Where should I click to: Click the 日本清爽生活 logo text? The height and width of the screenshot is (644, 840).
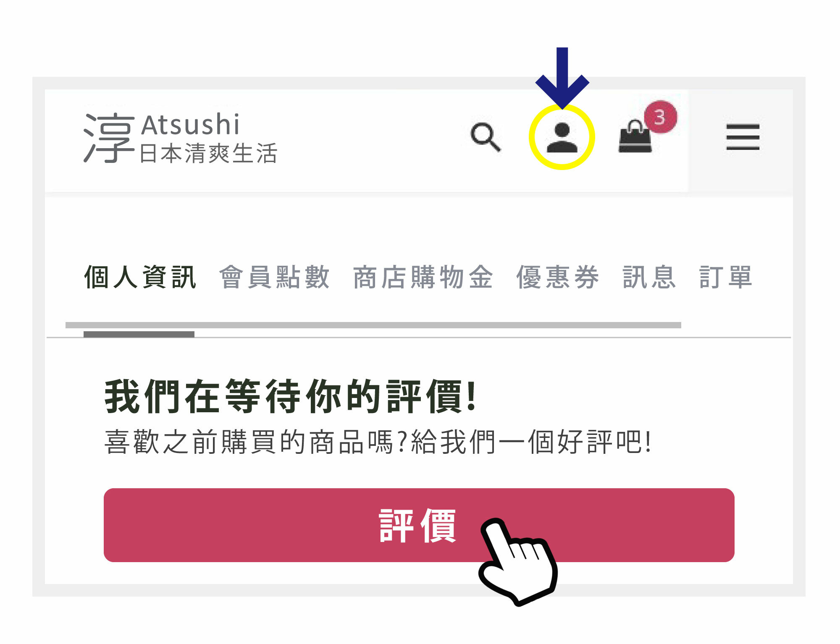point(208,153)
